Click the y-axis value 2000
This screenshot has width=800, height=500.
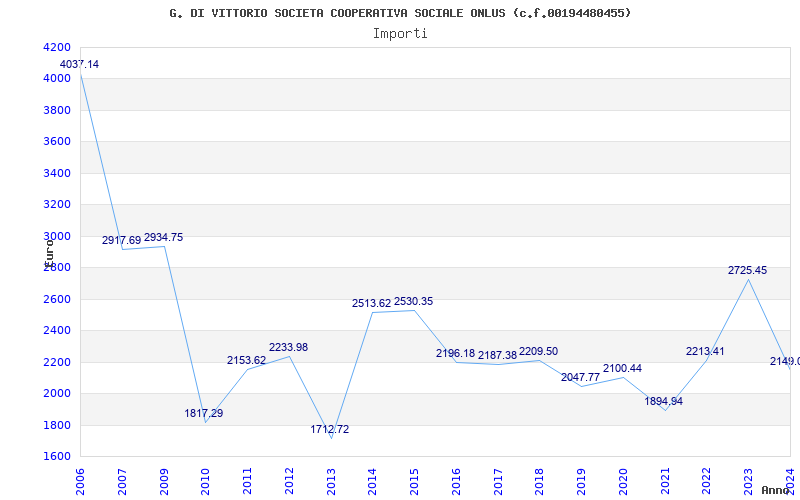57,393
